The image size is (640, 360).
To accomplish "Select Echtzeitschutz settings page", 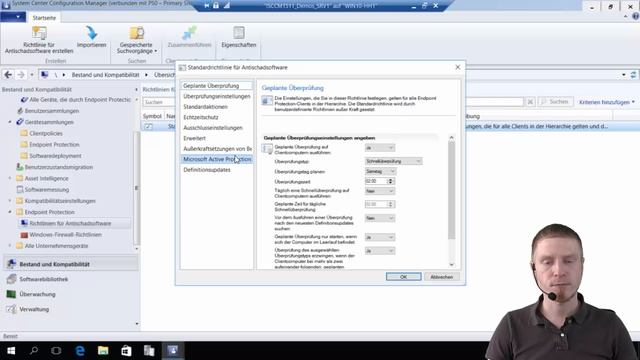I will click(x=216, y=117).
